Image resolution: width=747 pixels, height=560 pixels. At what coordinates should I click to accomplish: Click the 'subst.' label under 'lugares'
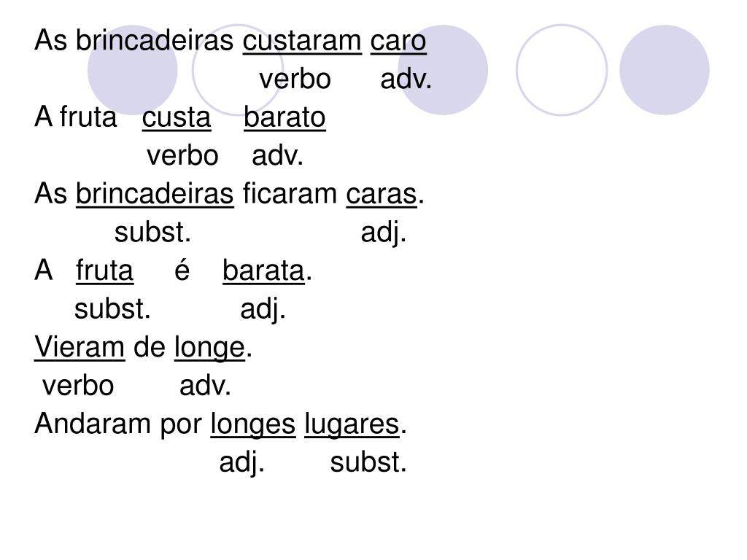pyautogui.click(x=368, y=462)
